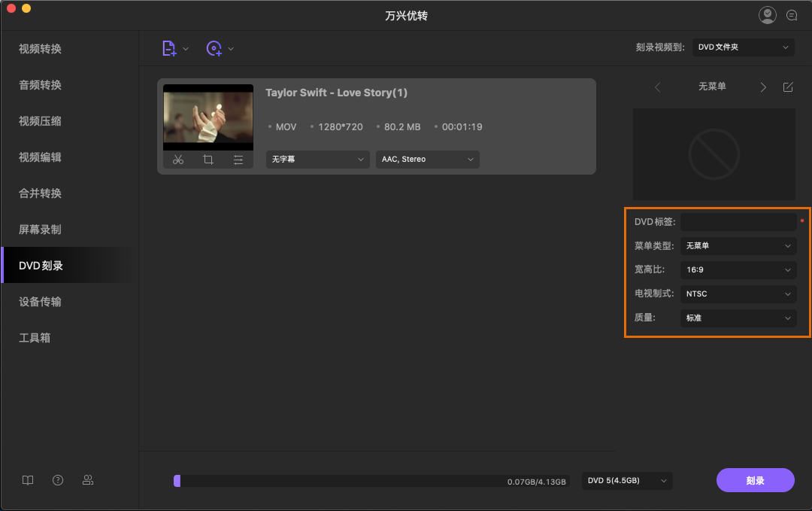Open the effects adjustment sliders icon
812x511 pixels.
[238, 160]
